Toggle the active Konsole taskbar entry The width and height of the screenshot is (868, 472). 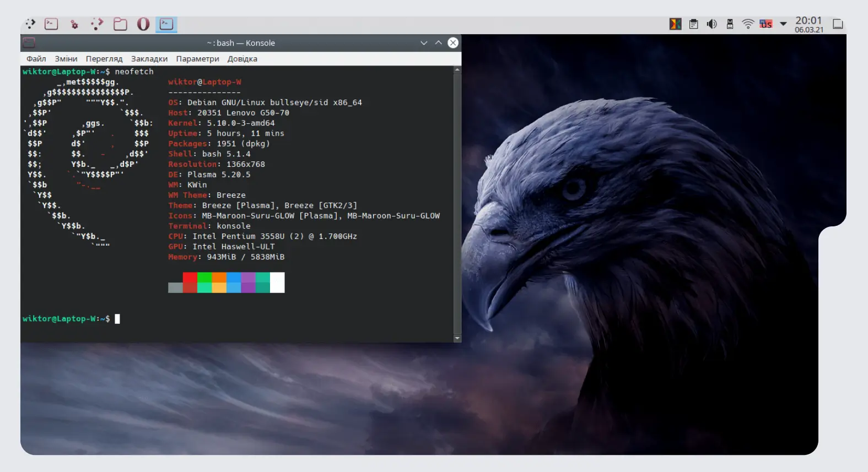point(166,24)
